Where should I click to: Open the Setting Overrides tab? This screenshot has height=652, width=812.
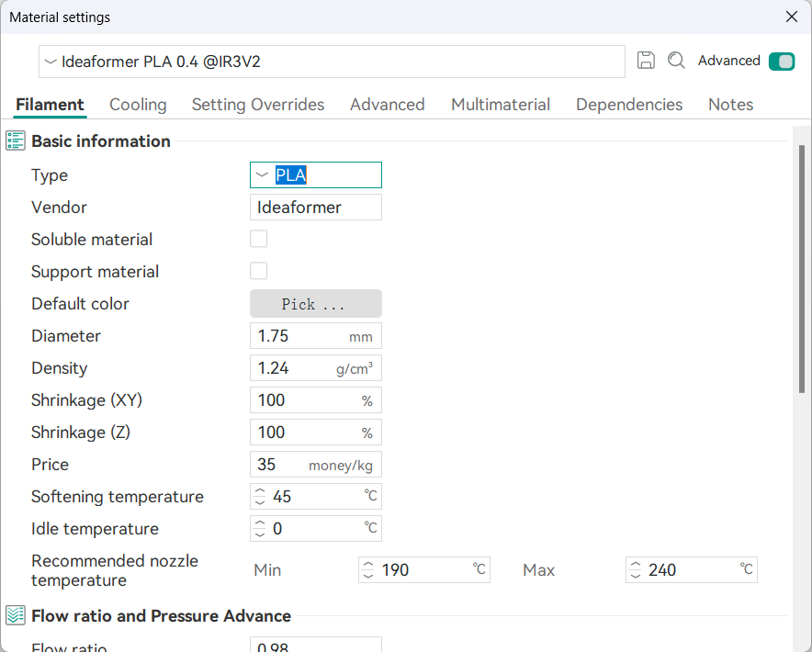pyautogui.click(x=258, y=105)
